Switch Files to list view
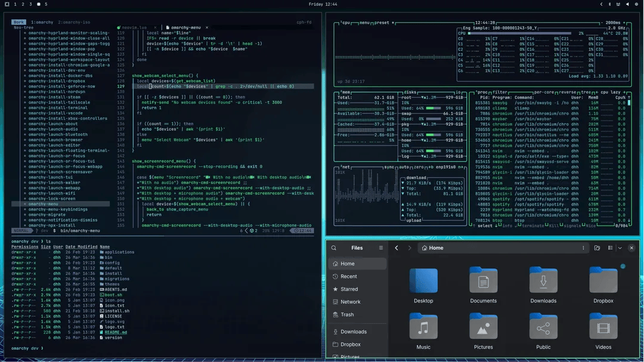Image resolution: width=644 pixels, height=362 pixels. pos(611,247)
